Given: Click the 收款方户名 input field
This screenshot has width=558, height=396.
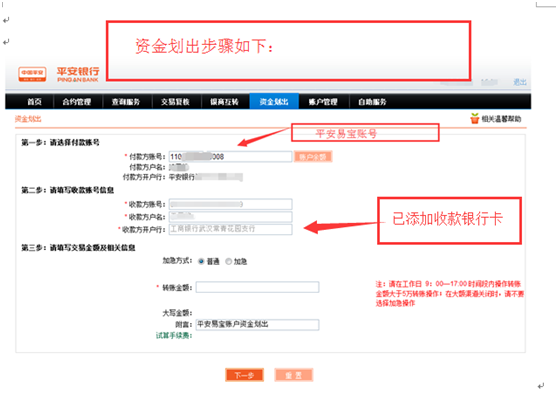Looking at the screenshot, I should click(231, 217).
